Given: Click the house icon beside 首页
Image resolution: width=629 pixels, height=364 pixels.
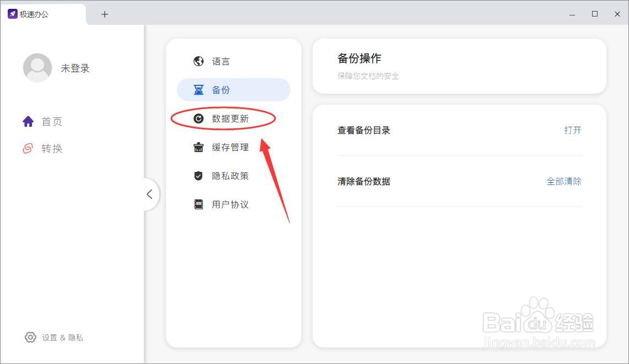Looking at the screenshot, I should [x=28, y=122].
